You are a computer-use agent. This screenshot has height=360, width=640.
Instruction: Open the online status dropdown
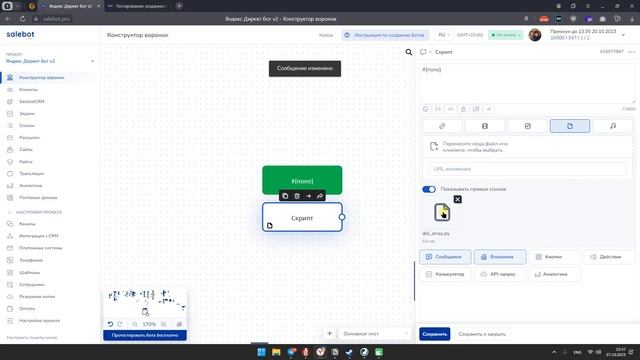tap(506, 35)
